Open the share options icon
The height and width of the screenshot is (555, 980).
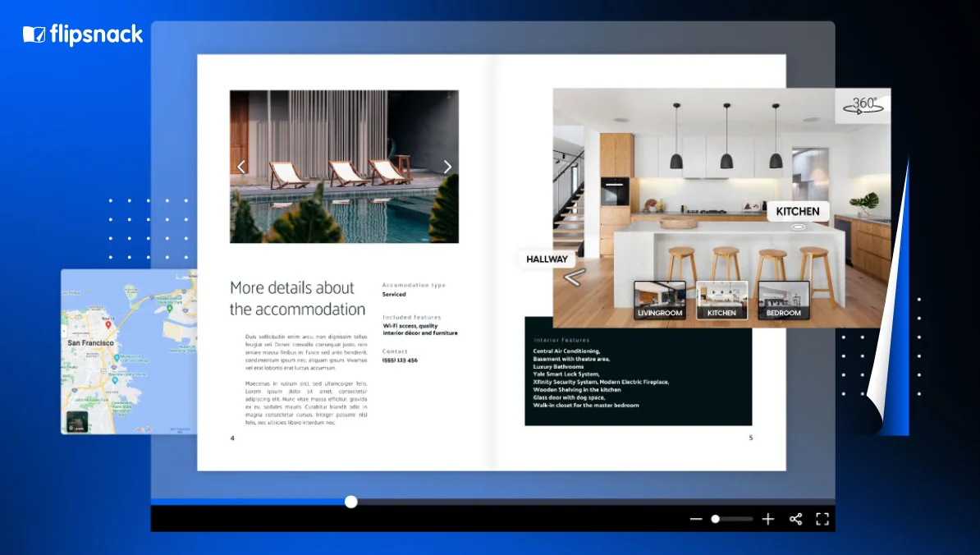point(795,519)
